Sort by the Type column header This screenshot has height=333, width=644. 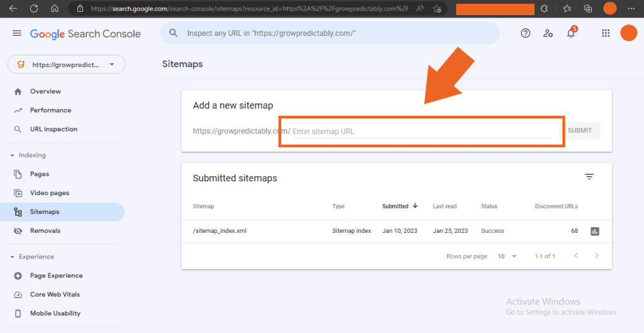click(x=338, y=206)
